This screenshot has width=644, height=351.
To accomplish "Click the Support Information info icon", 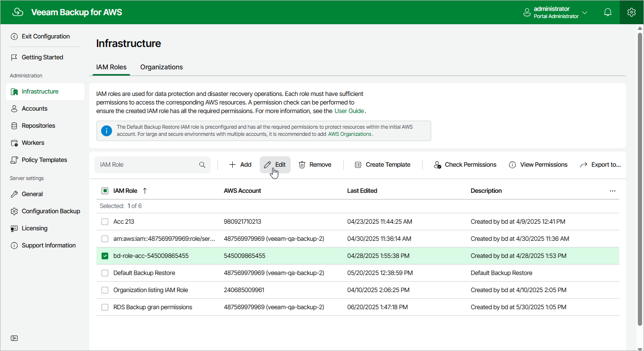I will (14, 246).
